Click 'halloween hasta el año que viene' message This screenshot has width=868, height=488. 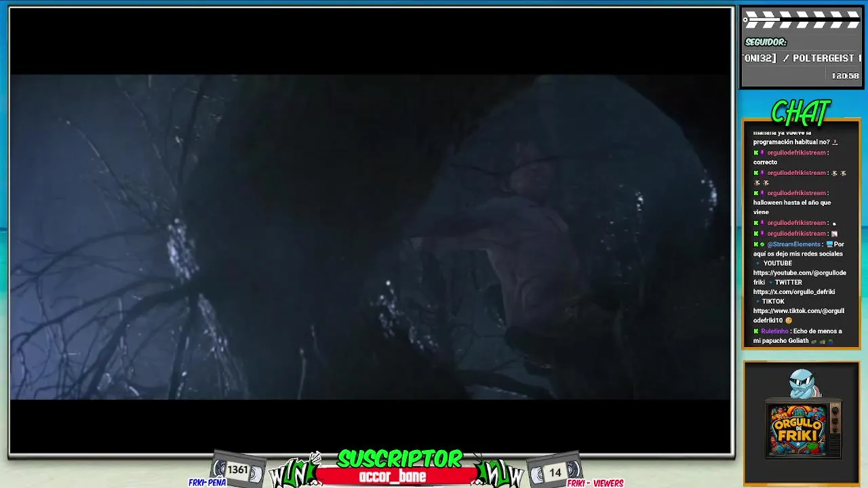click(792, 207)
